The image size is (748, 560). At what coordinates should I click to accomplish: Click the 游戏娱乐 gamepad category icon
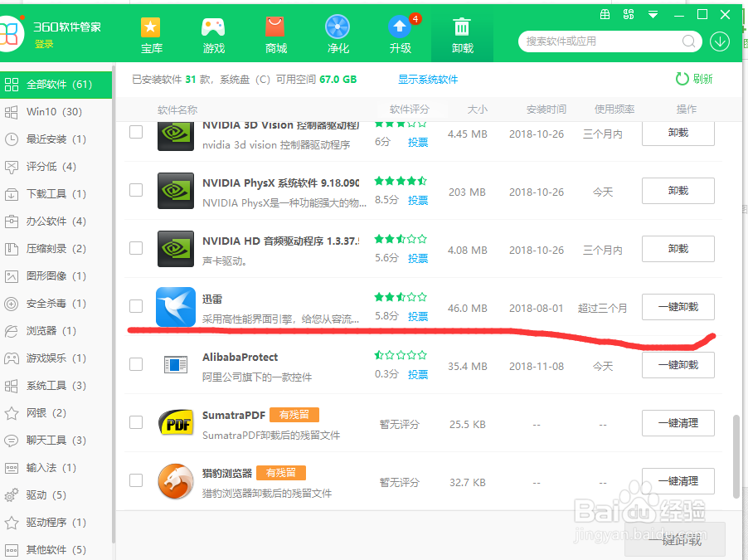[x=12, y=358]
